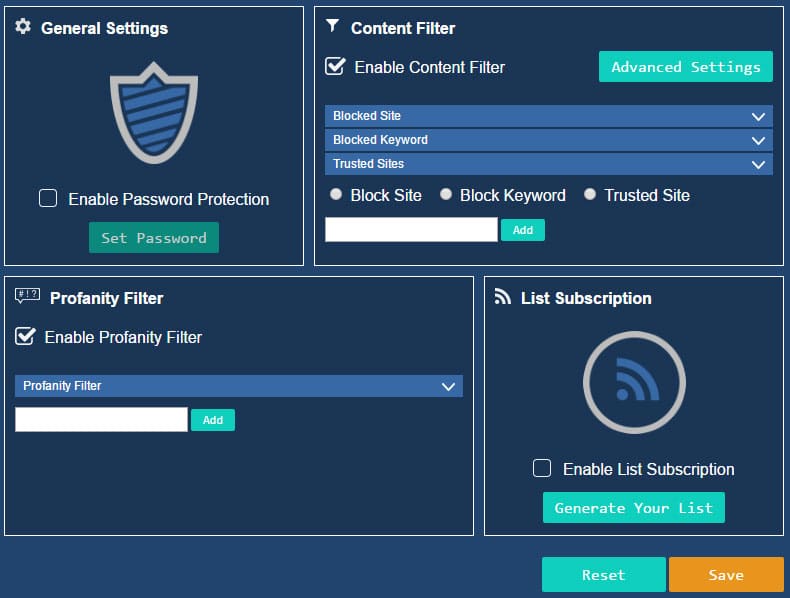The image size is (790, 598).
Task: Click the profanity word input field
Action: tap(101, 420)
